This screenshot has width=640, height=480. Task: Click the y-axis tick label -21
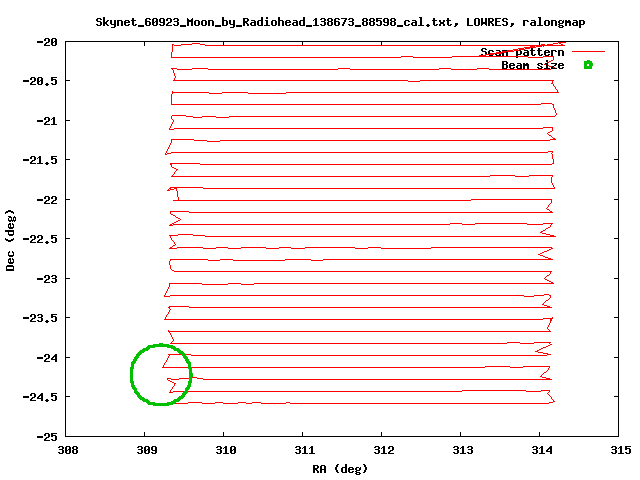coord(47,121)
